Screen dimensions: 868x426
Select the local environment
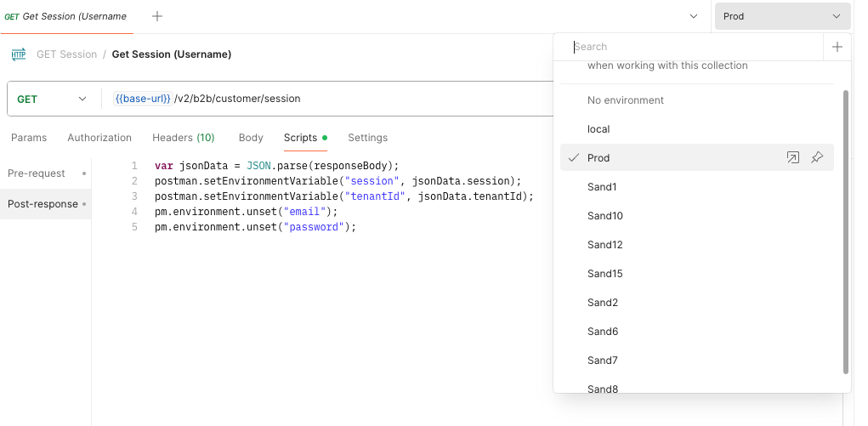[697, 129]
